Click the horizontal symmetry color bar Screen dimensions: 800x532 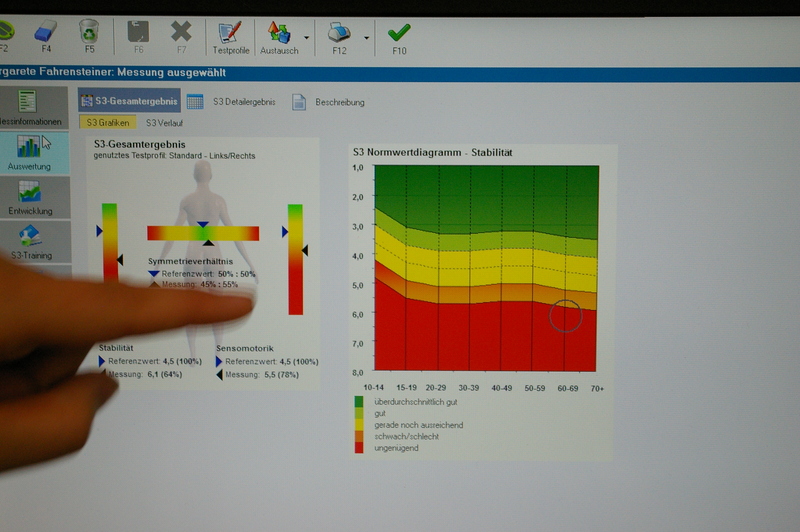(203, 233)
